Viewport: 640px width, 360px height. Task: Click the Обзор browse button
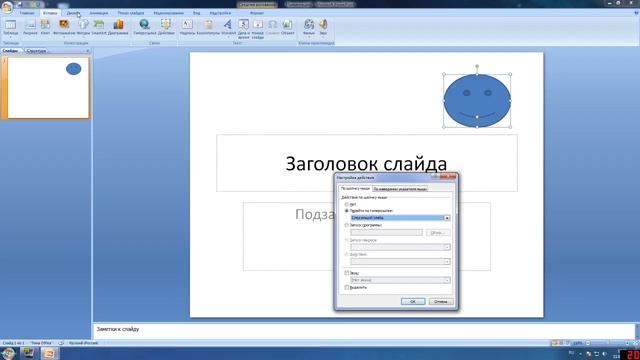(x=438, y=233)
